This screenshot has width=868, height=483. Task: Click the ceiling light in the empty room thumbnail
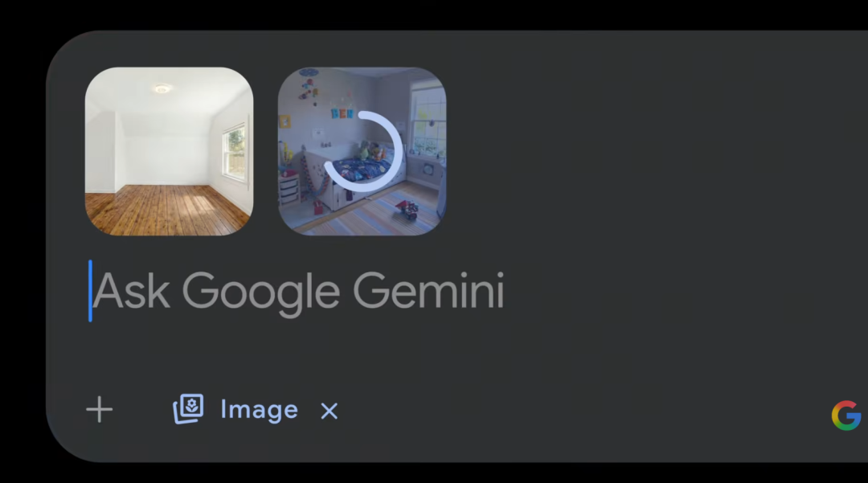pyautogui.click(x=162, y=88)
